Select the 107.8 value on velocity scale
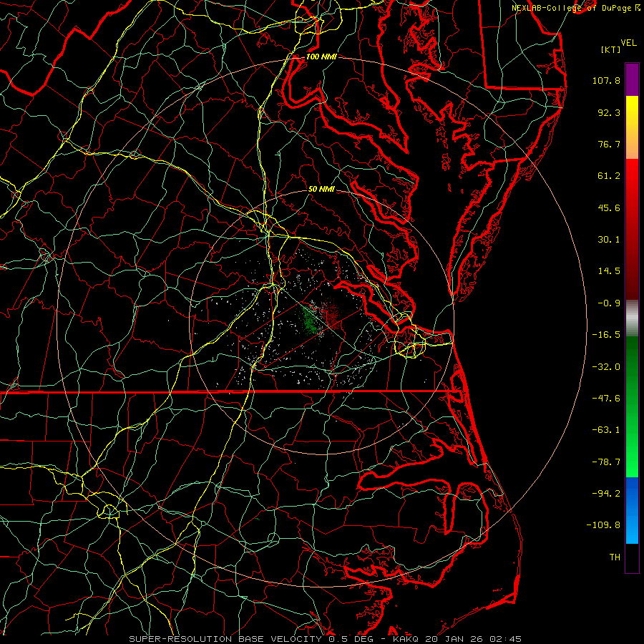 tap(606, 80)
